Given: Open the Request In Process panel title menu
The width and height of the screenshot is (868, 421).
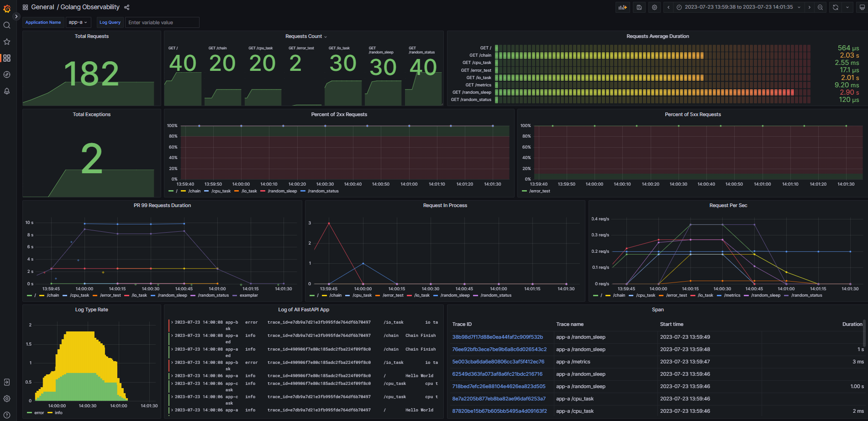Looking at the screenshot, I should click(x=445, y=205).
